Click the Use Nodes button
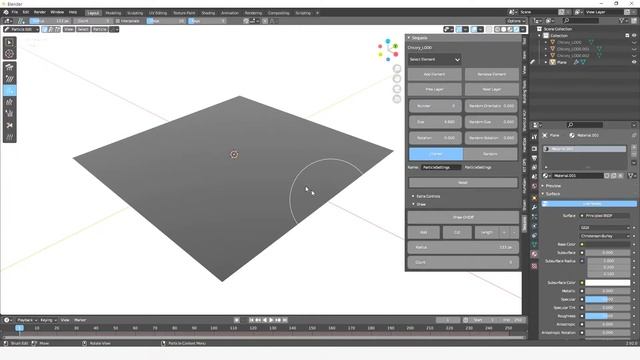Image resolution: width=640 pixels, height=360 pixels. tap(589, 204)
